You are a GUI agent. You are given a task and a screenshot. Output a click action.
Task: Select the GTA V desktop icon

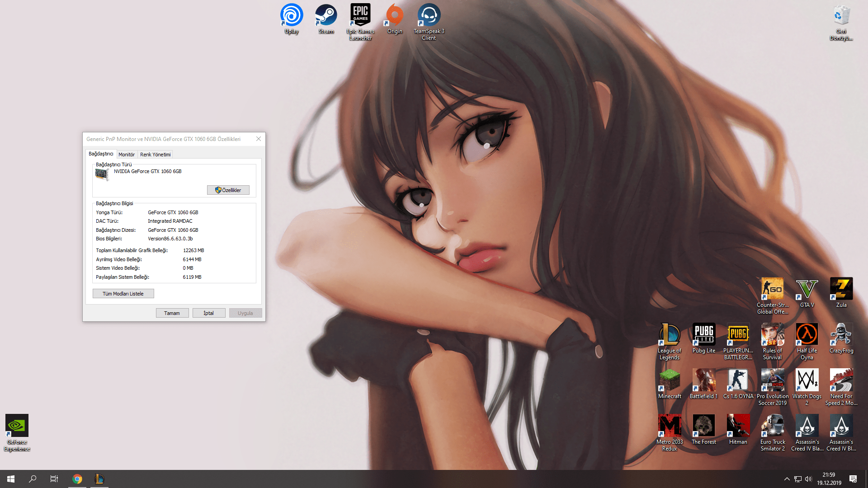tap(807, 289)
